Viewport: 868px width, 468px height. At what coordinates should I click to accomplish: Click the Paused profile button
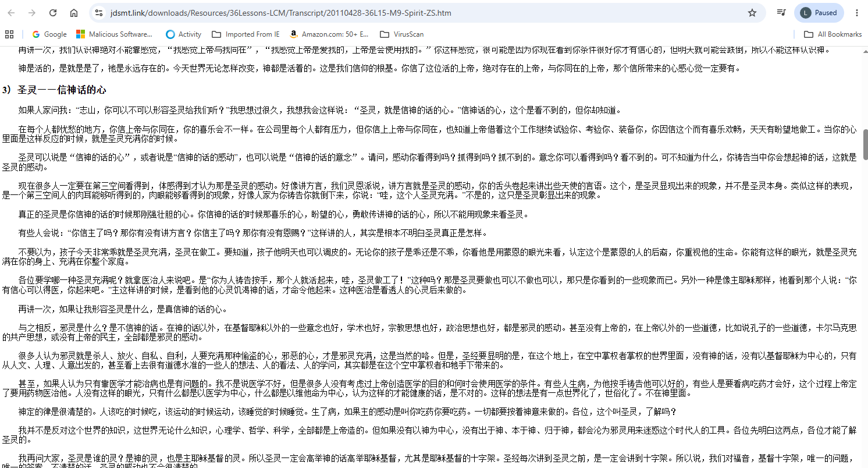pyautogui.click(x=819, y=13)
